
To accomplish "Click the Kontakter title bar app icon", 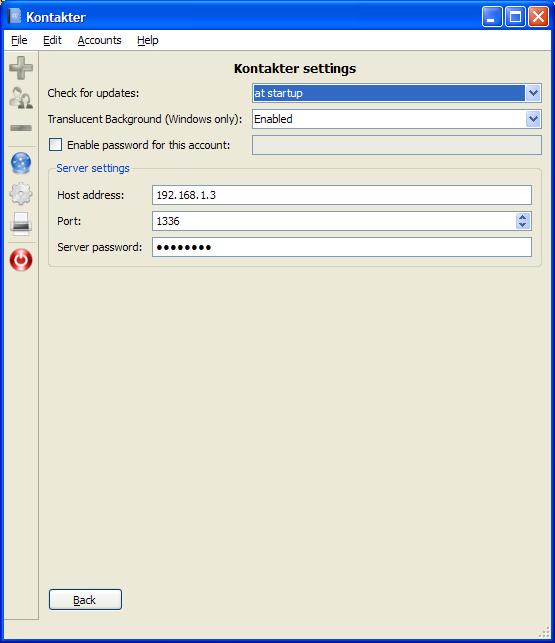I will pos(15,17).
